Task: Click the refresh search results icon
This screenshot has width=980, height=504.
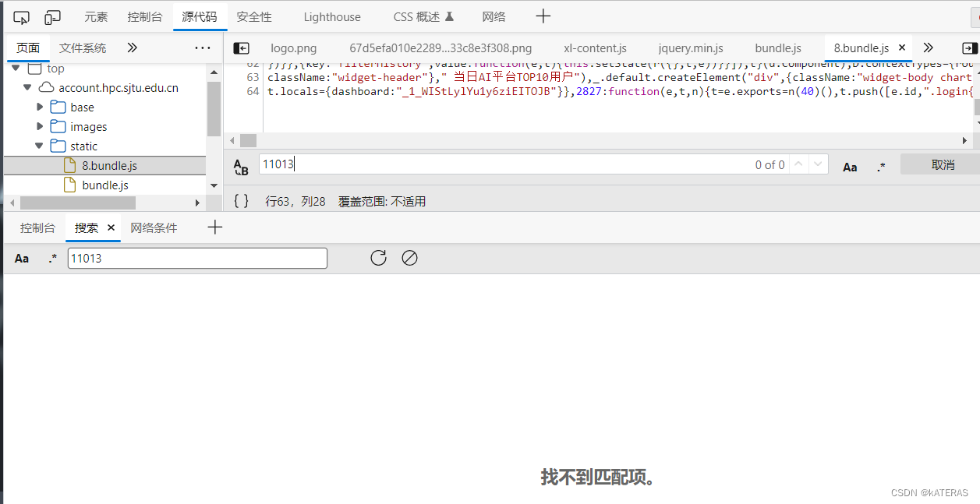Action: [x=378, y=257]
